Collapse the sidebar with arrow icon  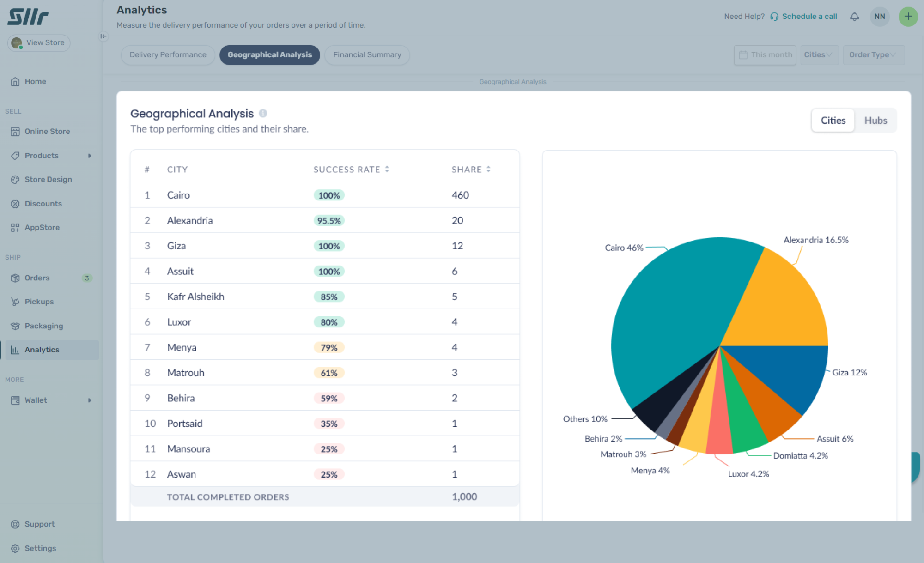[103, 36]
